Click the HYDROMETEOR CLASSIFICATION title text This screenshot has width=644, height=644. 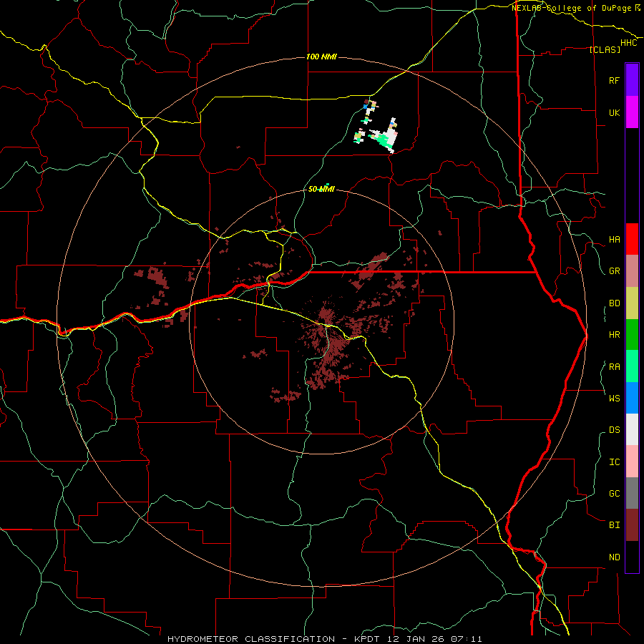point(251,639)
